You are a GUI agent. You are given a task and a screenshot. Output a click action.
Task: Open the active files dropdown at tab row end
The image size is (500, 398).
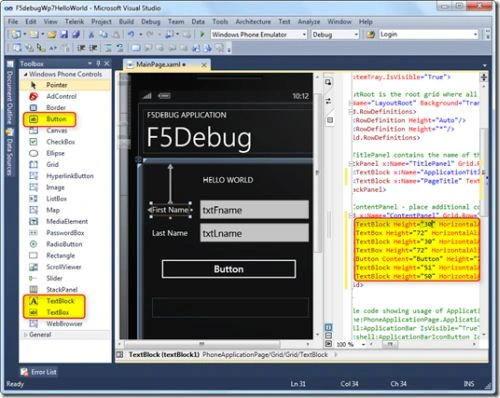(x=484, y=65)
